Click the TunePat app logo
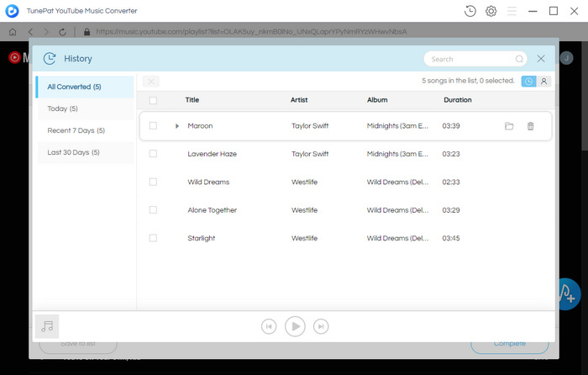 [x=12, y=11]
